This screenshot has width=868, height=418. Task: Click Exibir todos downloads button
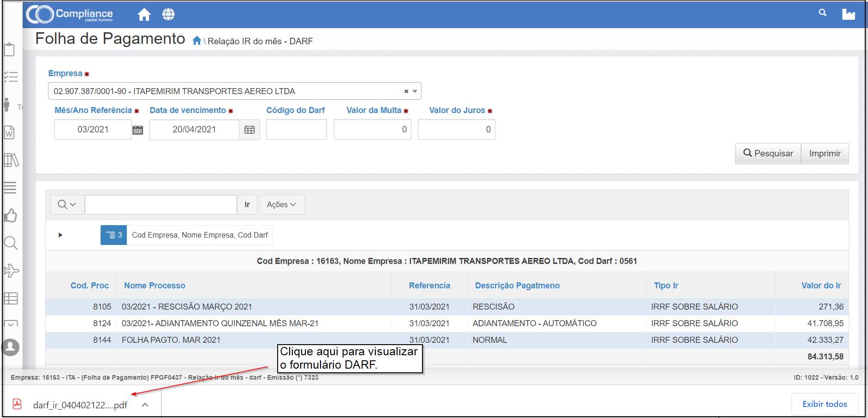[x=825, y=404]
